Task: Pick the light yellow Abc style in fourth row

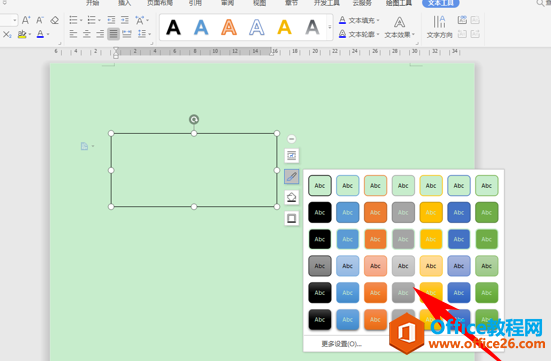Action: pyautogui.click(x=431, y=266)
